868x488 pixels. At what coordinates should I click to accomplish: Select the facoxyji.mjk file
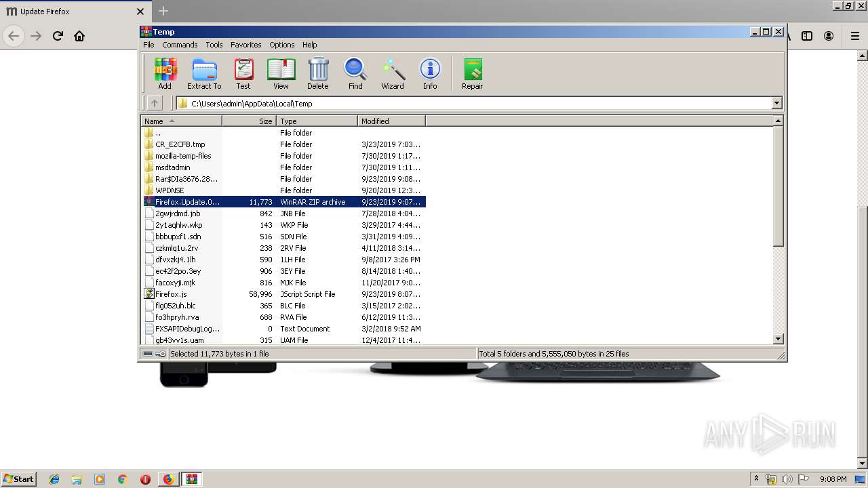click(x=284, y=283)
